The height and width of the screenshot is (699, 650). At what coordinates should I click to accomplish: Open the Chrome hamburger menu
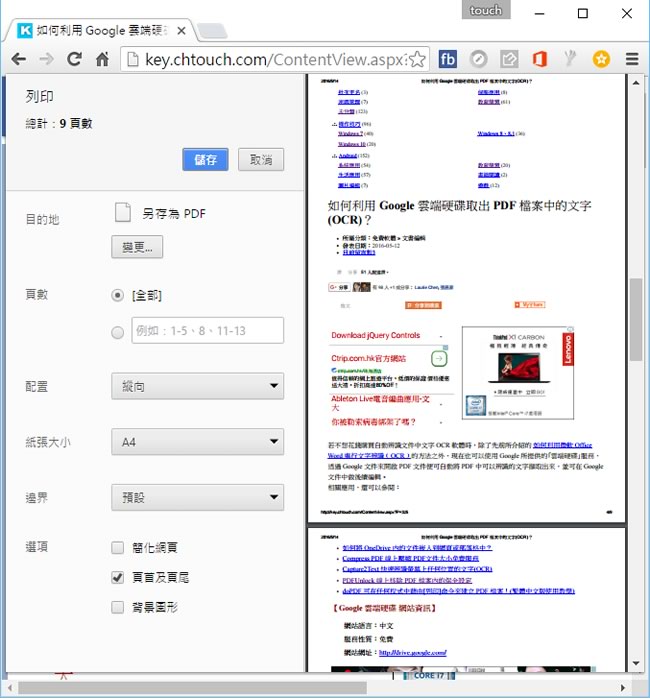click(632, 59)
